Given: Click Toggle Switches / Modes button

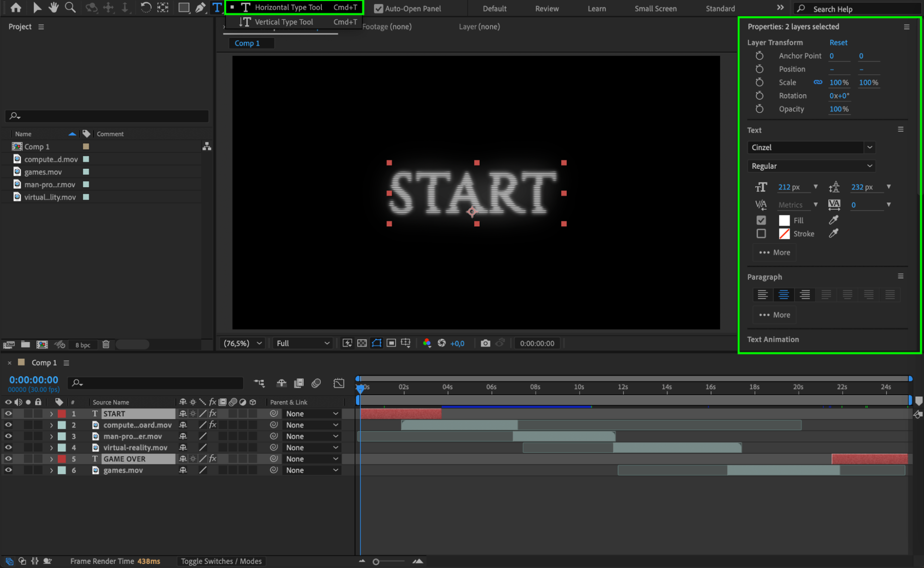Looking at the screenshot, I should click(221, 561).
